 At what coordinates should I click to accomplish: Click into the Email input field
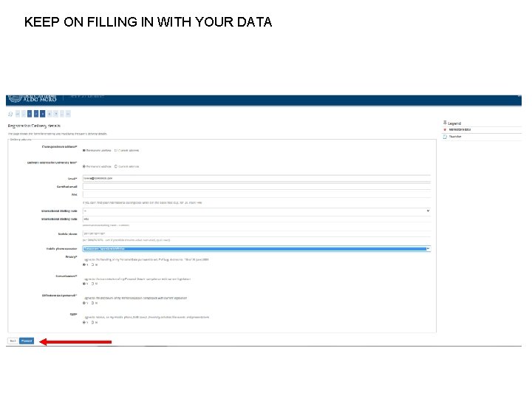click(256, 178)
